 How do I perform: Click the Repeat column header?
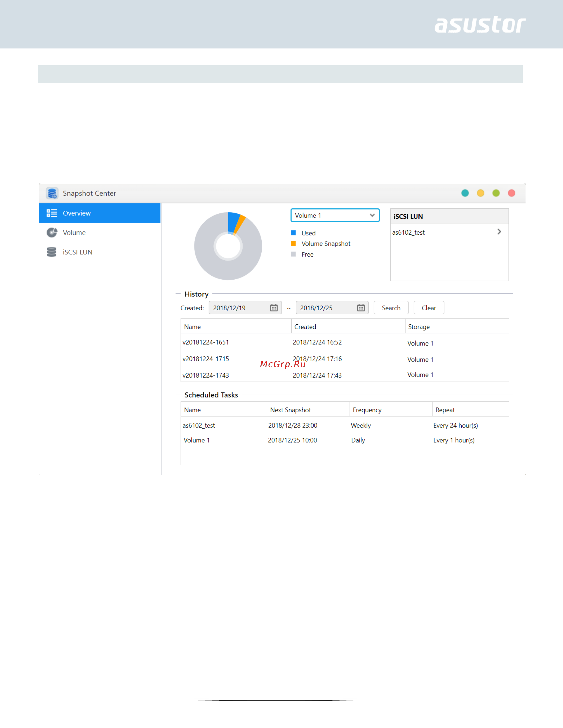[x=471, y=410]
